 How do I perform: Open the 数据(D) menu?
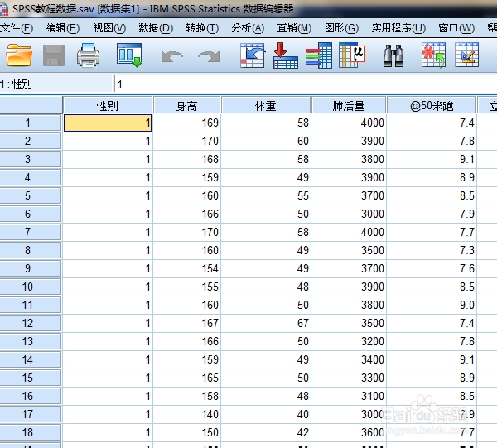tap(156, 28)
